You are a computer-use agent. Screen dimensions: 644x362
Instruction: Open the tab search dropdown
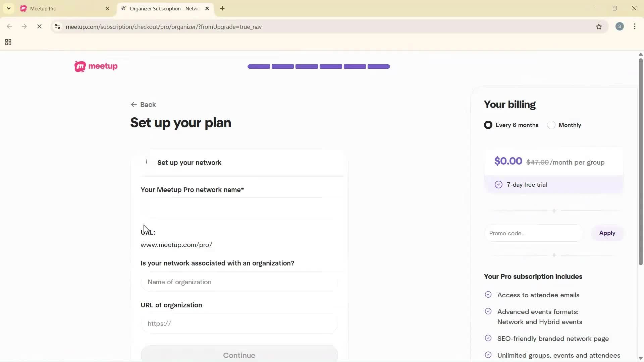[x=8, y=8]
